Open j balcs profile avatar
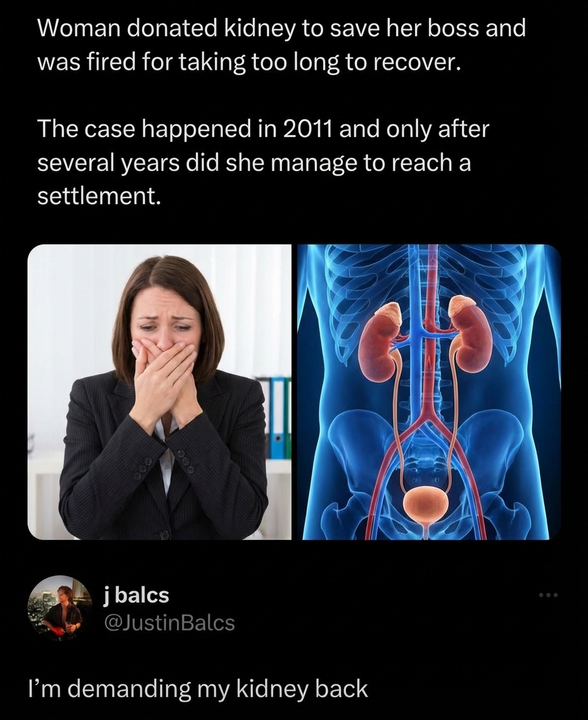588x720 pixels. coord(60,608)
